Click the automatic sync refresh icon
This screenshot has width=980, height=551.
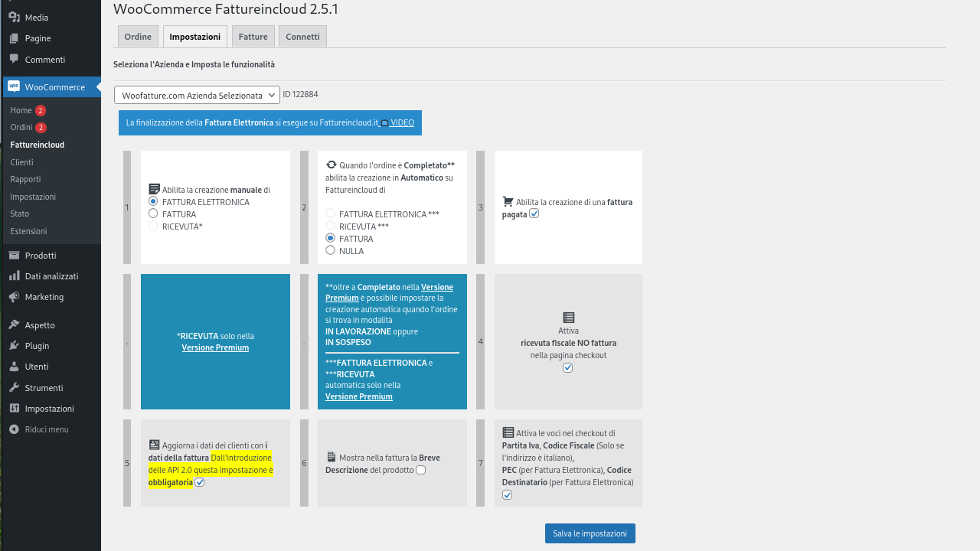coord(331,165)
